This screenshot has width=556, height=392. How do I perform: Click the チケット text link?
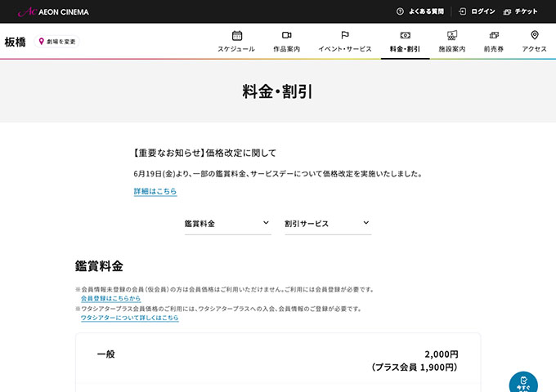click(x=527, y=11)
